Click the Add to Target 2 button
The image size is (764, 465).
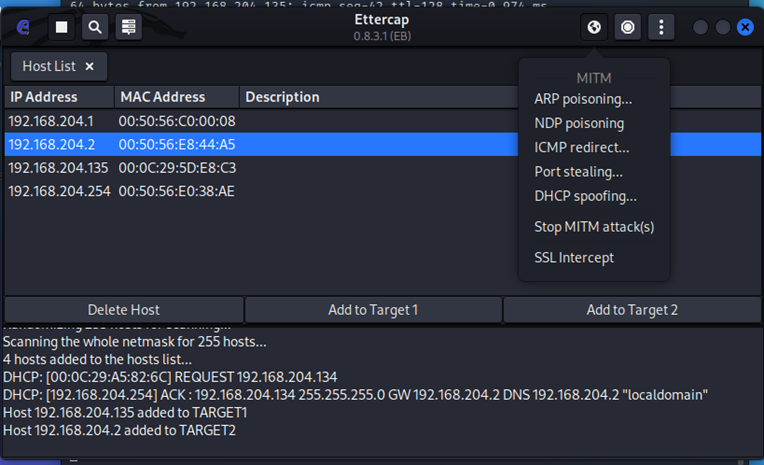tap(632, 310)
